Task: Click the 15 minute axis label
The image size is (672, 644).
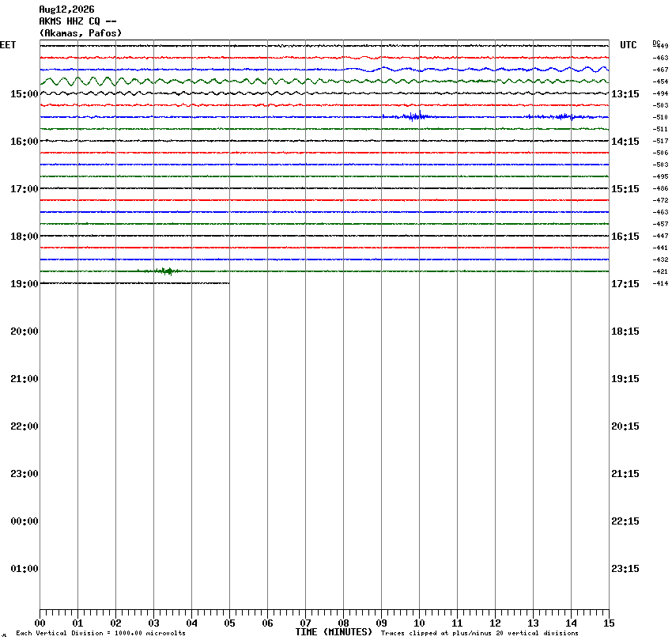Action: coord(609,624)
